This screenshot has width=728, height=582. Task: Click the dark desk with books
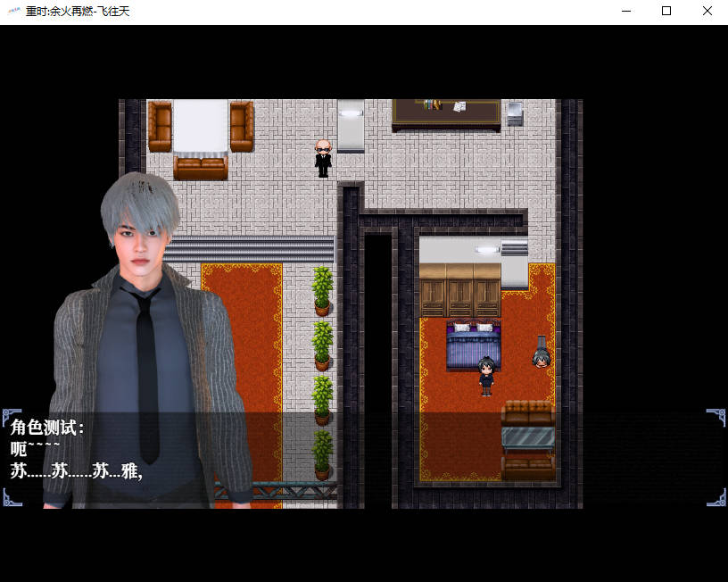[446, 112]
